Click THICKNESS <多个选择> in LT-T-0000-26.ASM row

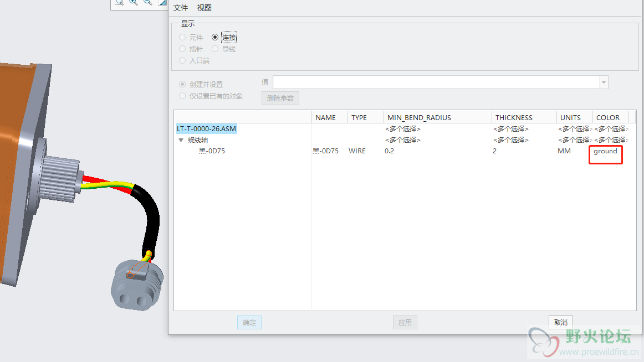(x=510, y=129)
